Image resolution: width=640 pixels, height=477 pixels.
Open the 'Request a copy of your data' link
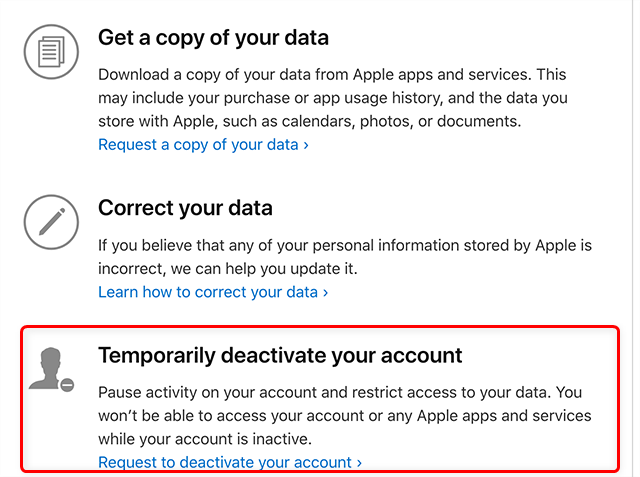point(198,144)
